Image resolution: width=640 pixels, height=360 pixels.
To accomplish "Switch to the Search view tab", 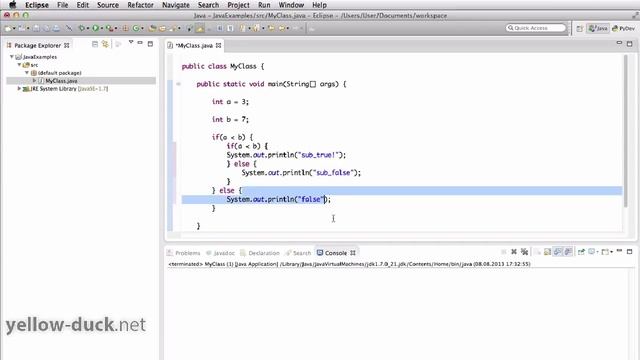I will (298, 253).
